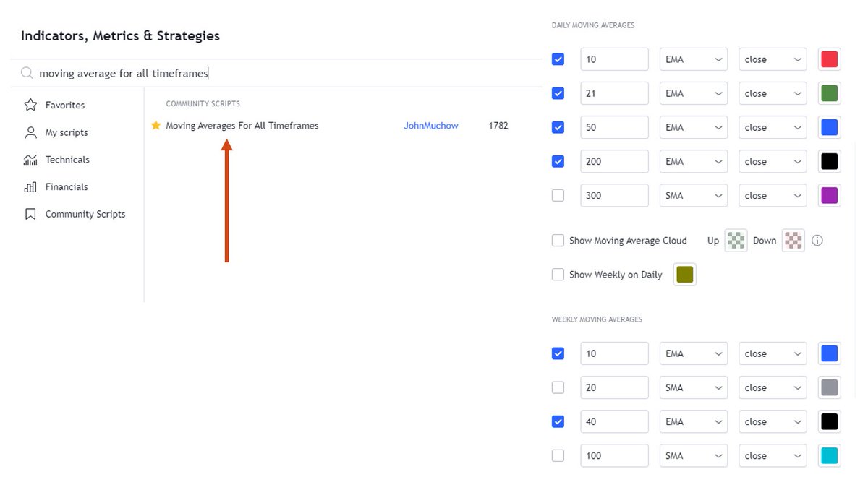Enable Show Weekly on Daily checkbox
868x490 pixels.
click(558, 275)
